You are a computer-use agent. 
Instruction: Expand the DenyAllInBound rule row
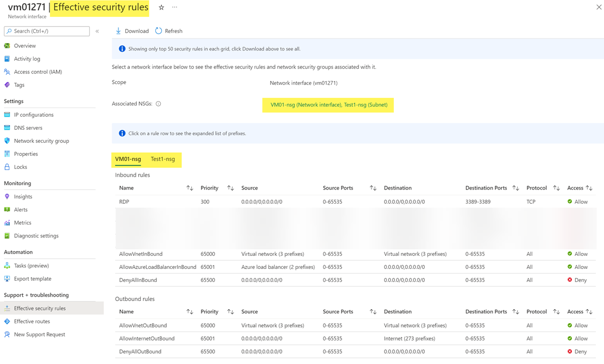coord(356,280)
